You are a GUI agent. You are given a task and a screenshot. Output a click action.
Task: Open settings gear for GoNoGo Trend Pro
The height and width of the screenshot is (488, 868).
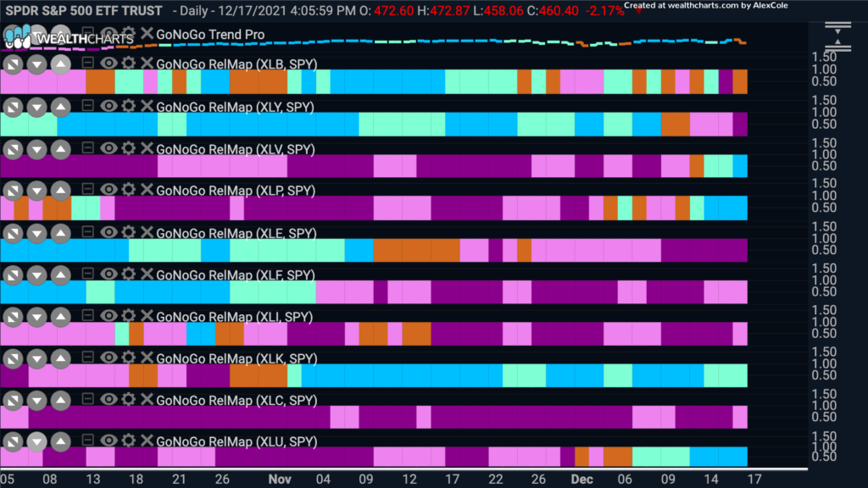click(129, 33)
